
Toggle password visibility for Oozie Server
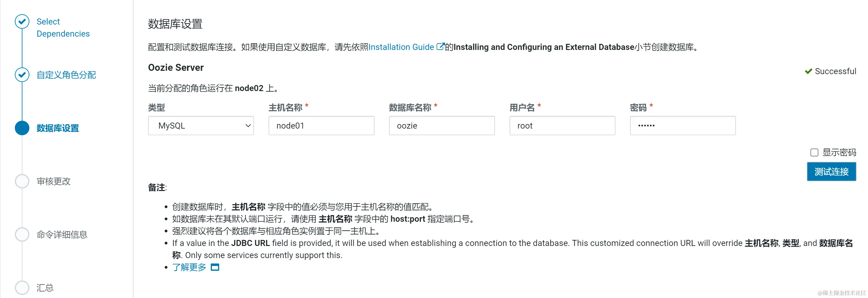[x=814, y=152]
